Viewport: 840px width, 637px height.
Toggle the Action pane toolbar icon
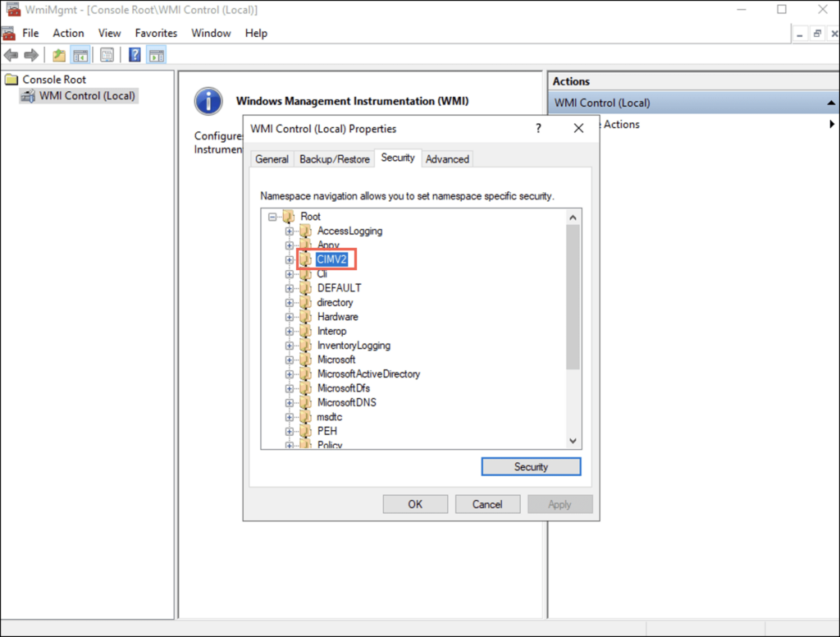(156, 55)
